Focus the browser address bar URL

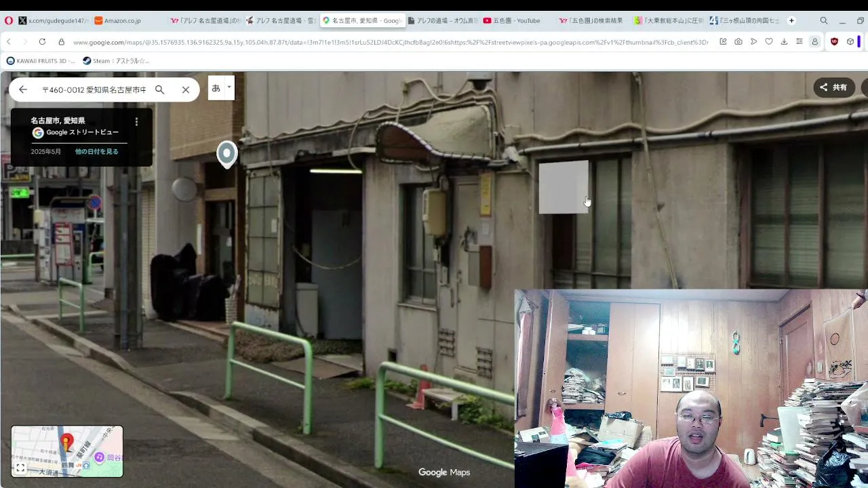pyautogui.click(x=390, y=42)
